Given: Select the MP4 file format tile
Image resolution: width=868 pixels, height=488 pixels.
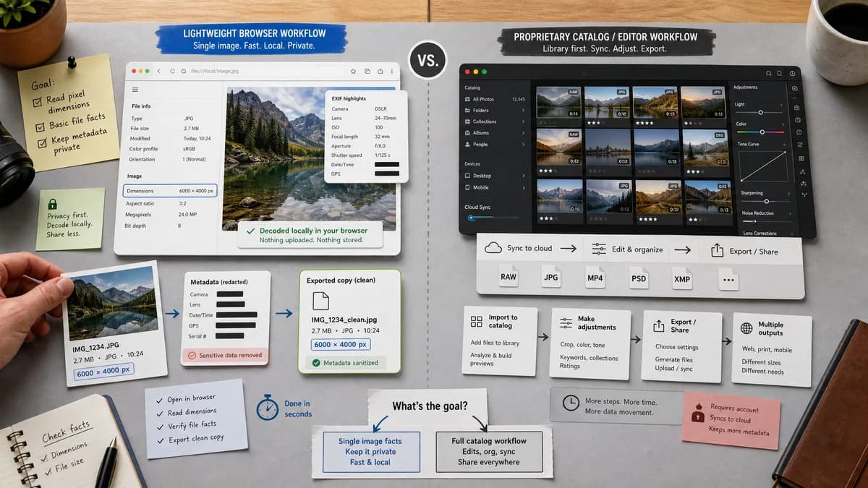Looking at the screenshot, I should point(595,277).
